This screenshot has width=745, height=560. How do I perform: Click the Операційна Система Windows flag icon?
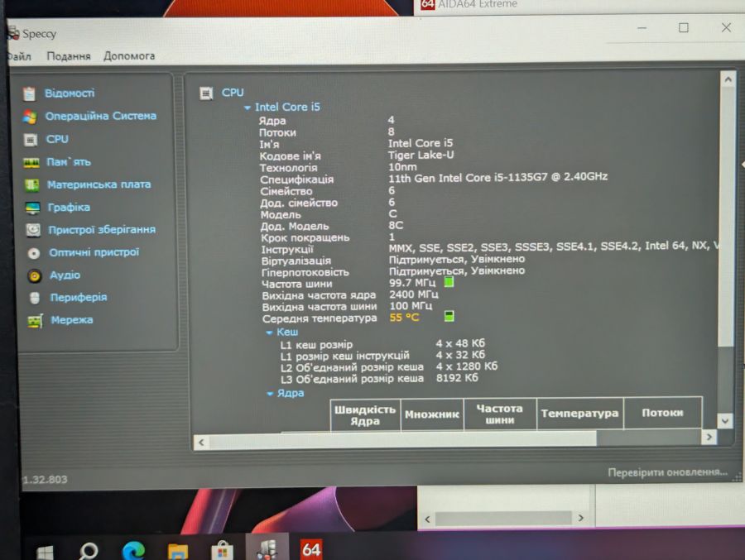(30, 117)
